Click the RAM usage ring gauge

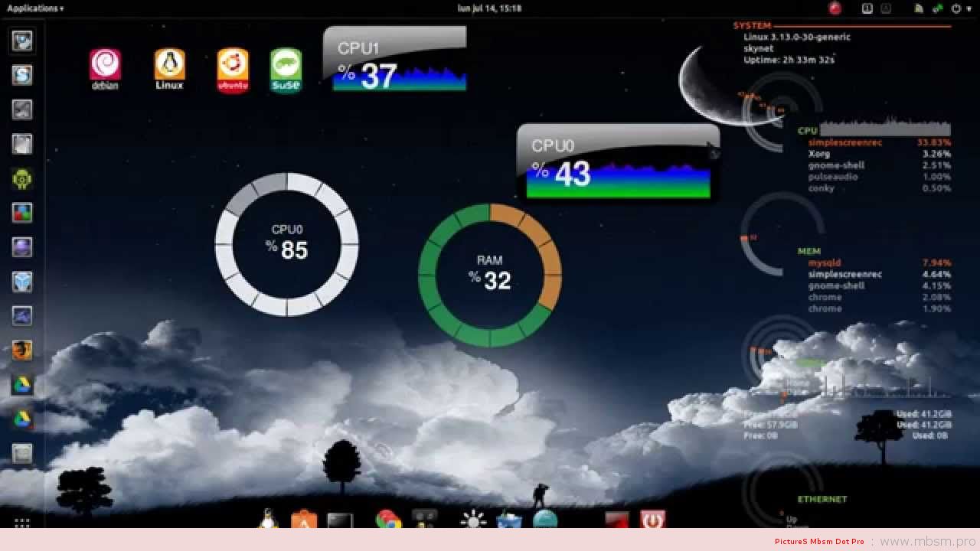490,274
